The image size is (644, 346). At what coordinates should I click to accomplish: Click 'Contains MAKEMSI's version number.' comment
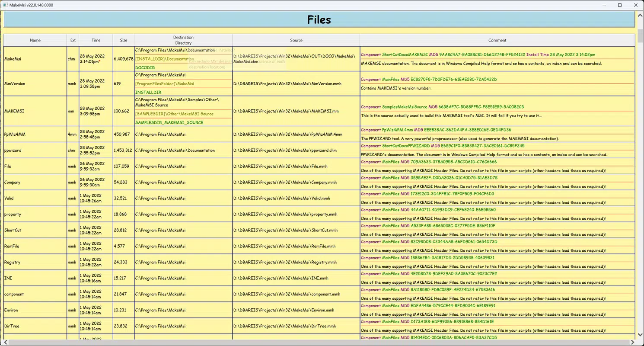click(396, 88)
